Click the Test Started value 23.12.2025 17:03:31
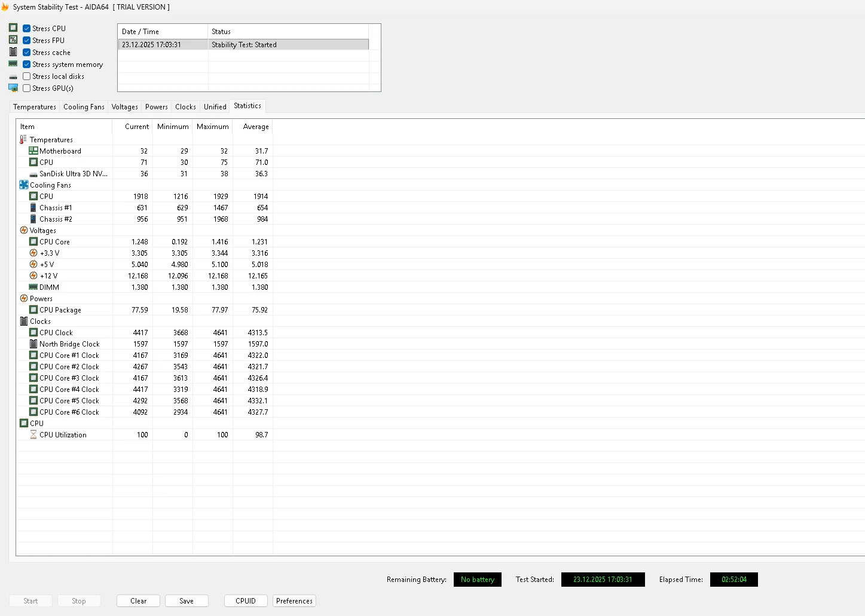Viewport: 865px width, 616px height. click(603, 580)
